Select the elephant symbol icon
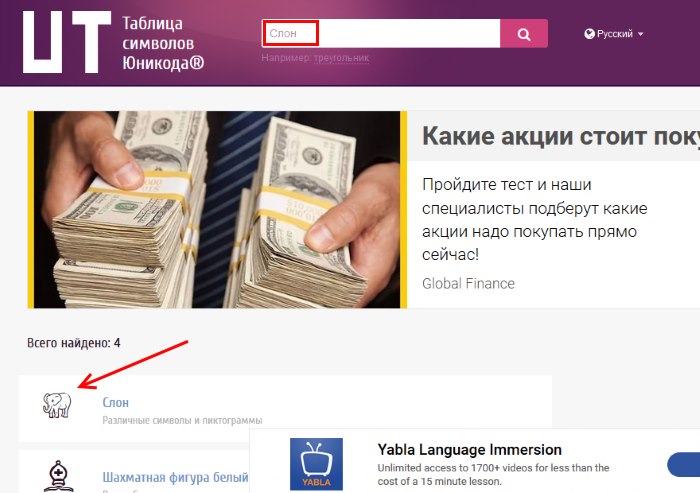 pyautogui.click(x=57, y=405)
